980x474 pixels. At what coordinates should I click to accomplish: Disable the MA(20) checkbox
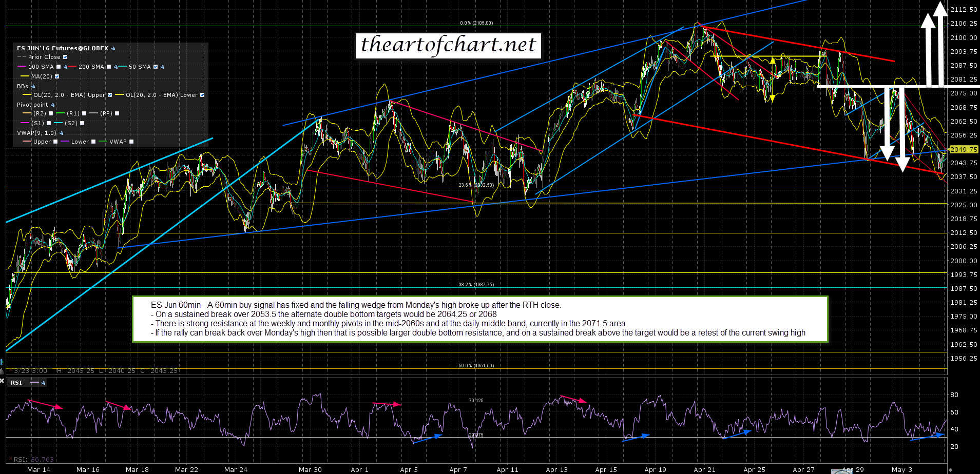tap(57, 76)
